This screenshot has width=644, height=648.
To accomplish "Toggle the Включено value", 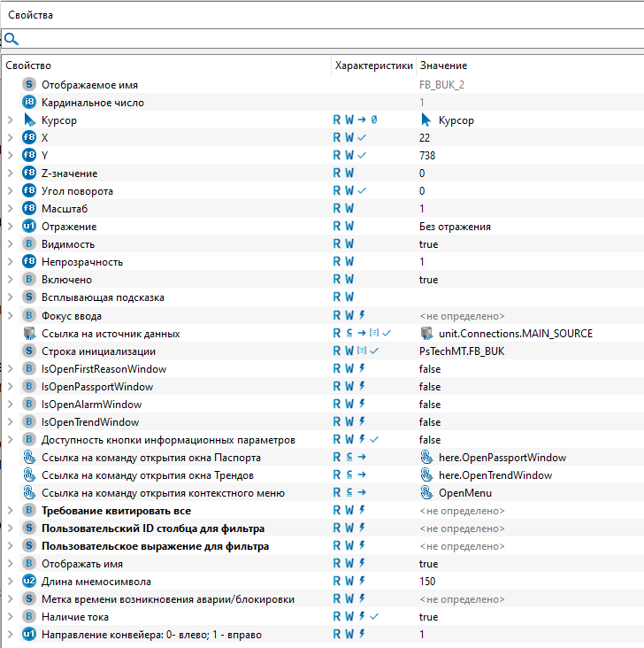I will point(429,280).
